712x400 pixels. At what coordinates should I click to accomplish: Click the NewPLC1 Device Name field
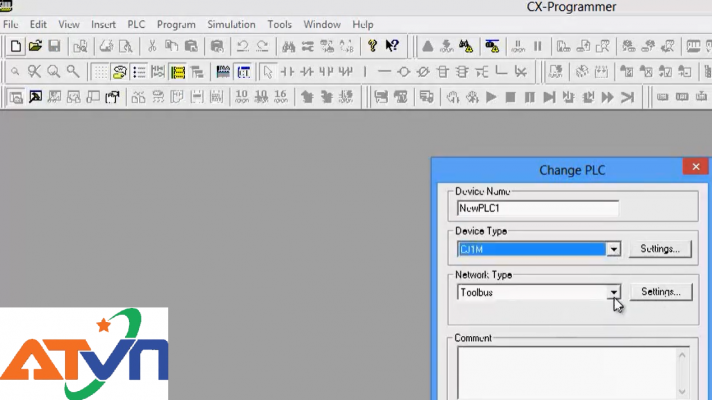point(538,208)
